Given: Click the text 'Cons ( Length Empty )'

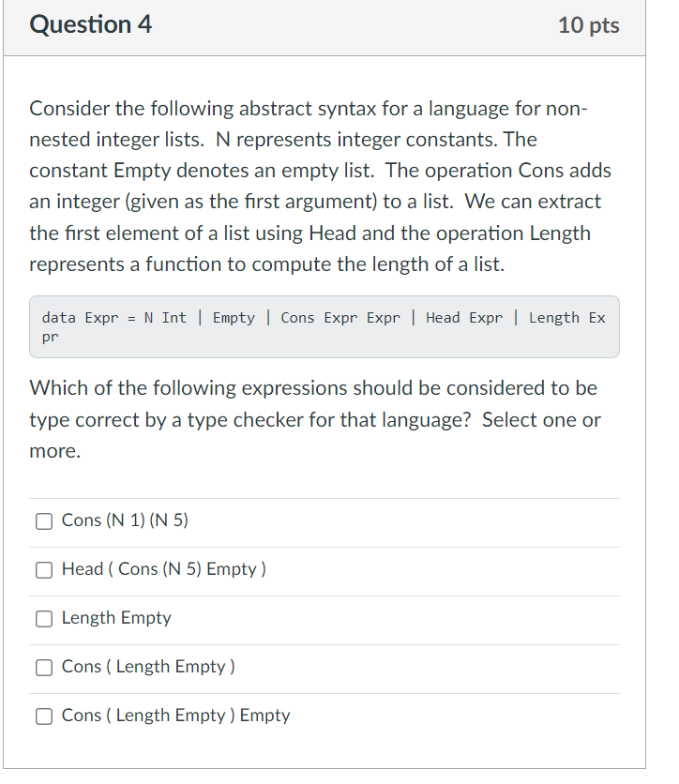Looking at the screenshot, I should 148,667.
